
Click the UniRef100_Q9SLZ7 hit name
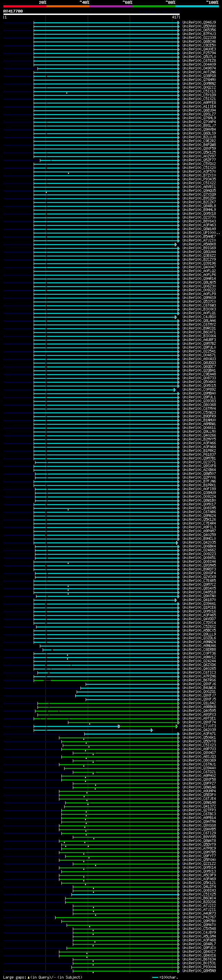199,114
